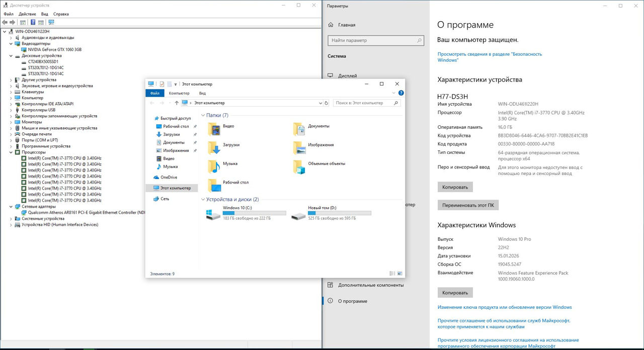Viewport: 644px width, 350px height.
Task: Click the Новый том (D:) capacity bar
Action: (x=339, y=213)
